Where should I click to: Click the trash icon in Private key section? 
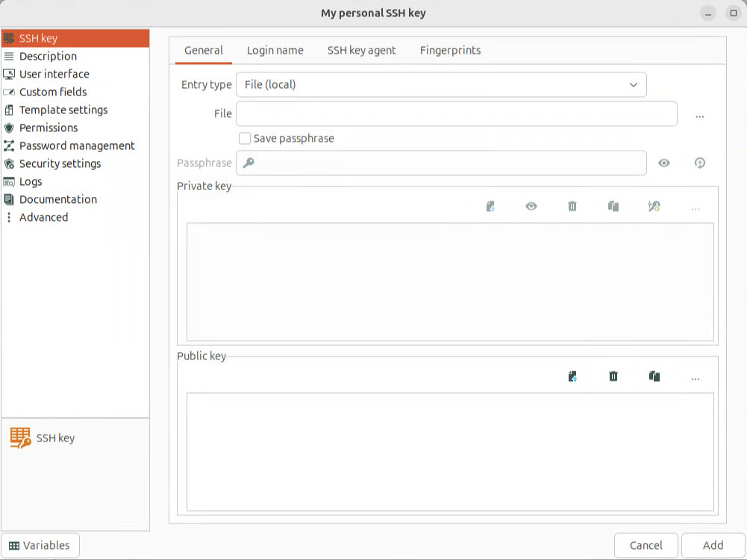[x=572, y=207]
